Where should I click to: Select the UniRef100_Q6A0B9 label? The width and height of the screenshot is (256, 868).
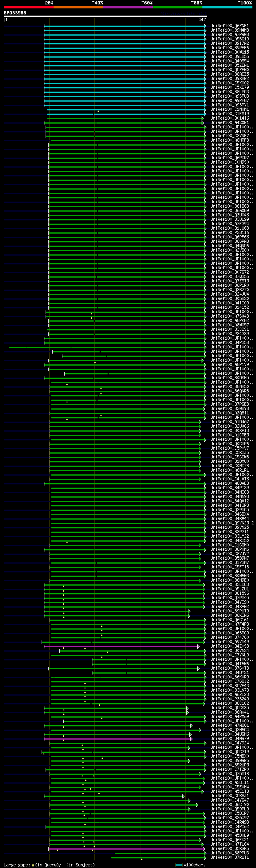230,211
